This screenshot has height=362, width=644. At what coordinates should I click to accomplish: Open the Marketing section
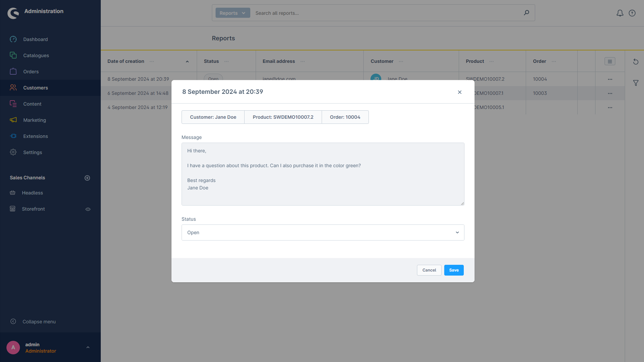click(35, 120)
